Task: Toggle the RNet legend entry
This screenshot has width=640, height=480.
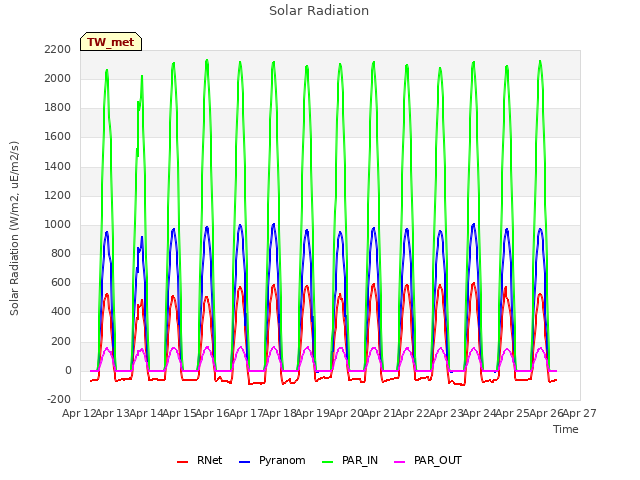Action: click(x=200, y=460)
